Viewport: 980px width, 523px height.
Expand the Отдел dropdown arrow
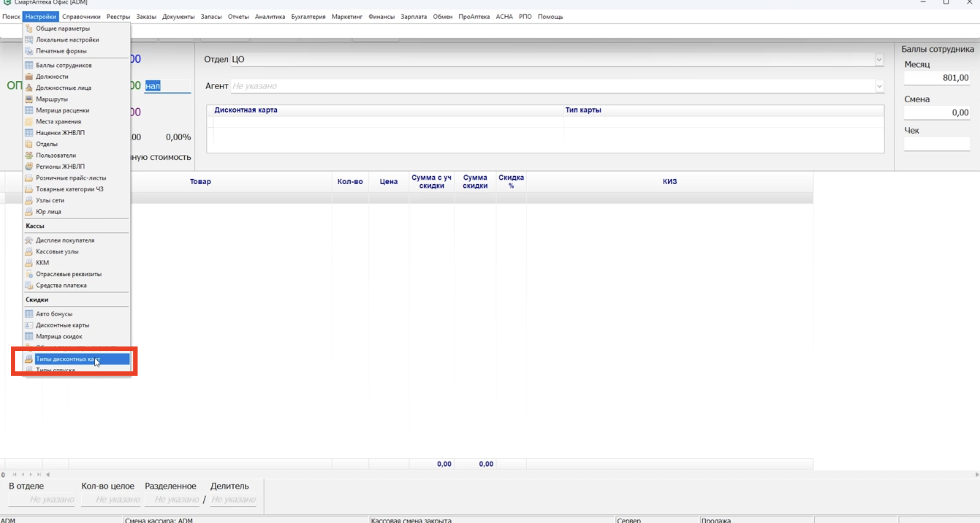[879, 60]
